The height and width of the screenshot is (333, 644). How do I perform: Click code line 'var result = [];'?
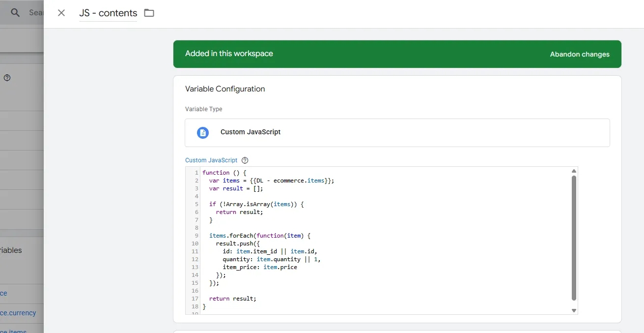(236, 188)
